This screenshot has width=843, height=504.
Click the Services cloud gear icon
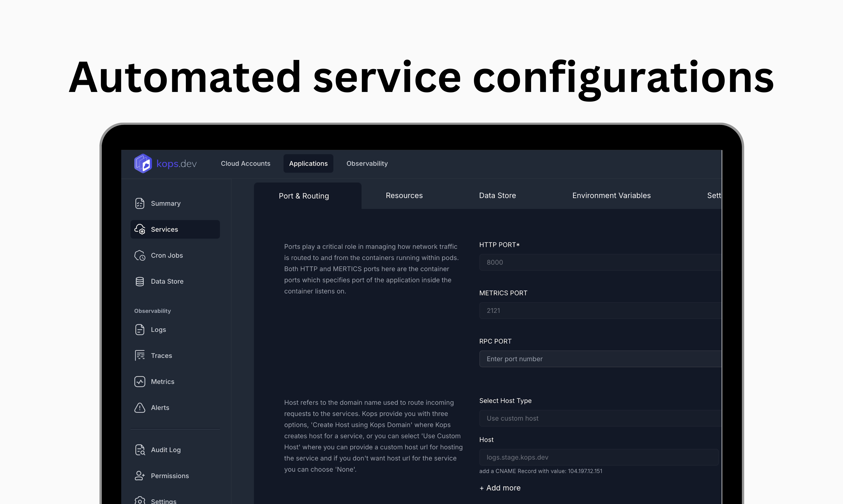point(140,229)
